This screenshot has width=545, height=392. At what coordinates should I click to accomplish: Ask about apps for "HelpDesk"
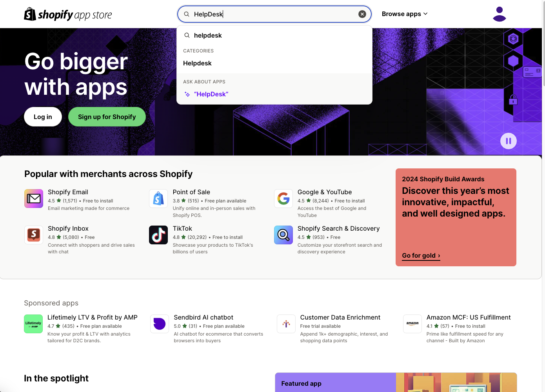[274, 94]
